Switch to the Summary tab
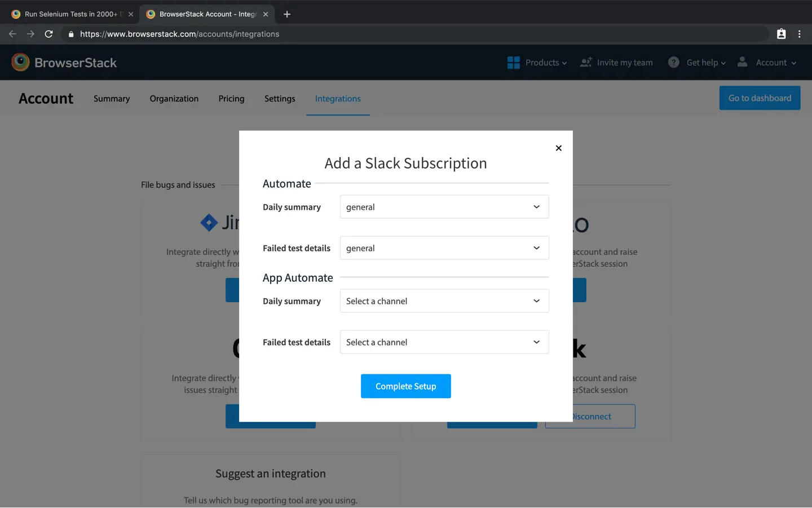The height and width of the screenshot is (508, 812). (x=112, y=99)
